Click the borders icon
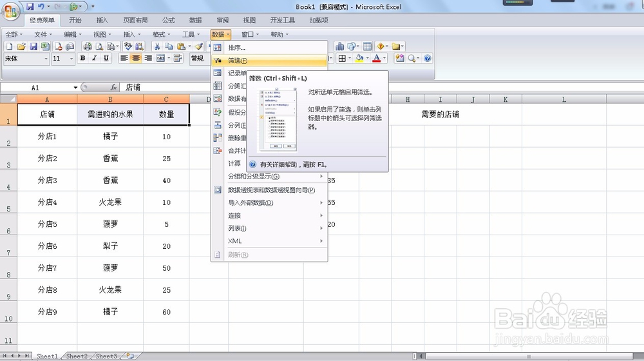Screen dimensions: 644x361 pyautogui.click(x=342, y=59)
